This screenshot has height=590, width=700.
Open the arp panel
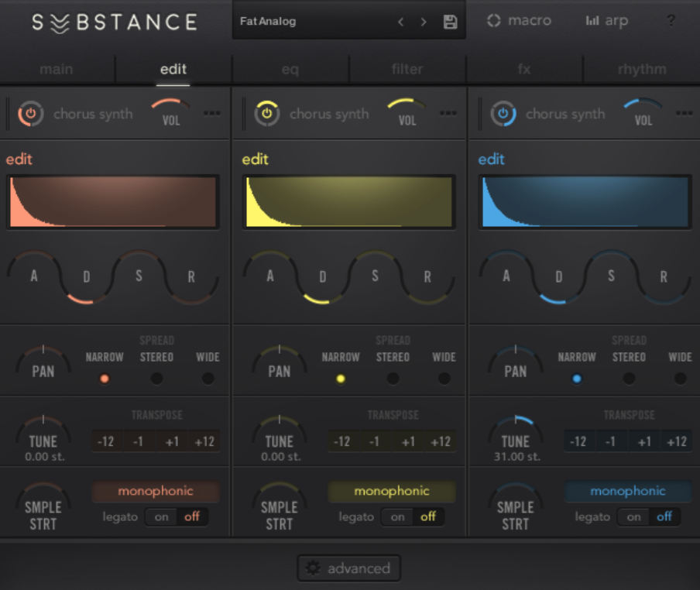pos(607,21)
